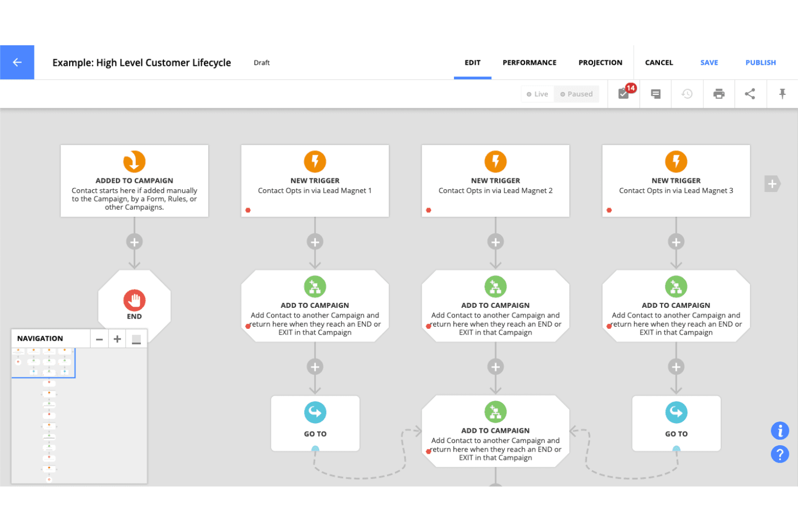Click the Cancel button
The image size is (798, 532).
tap(659, 63)
